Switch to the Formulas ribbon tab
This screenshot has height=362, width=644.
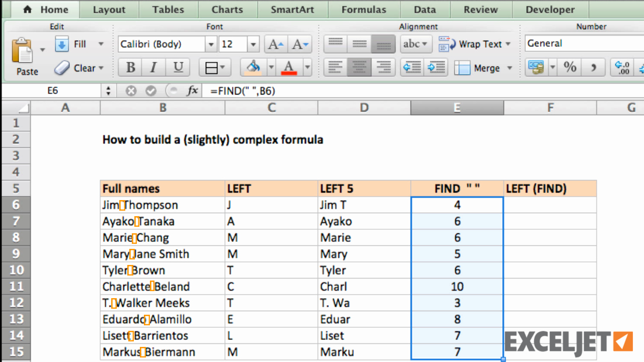tap(364, 10)
